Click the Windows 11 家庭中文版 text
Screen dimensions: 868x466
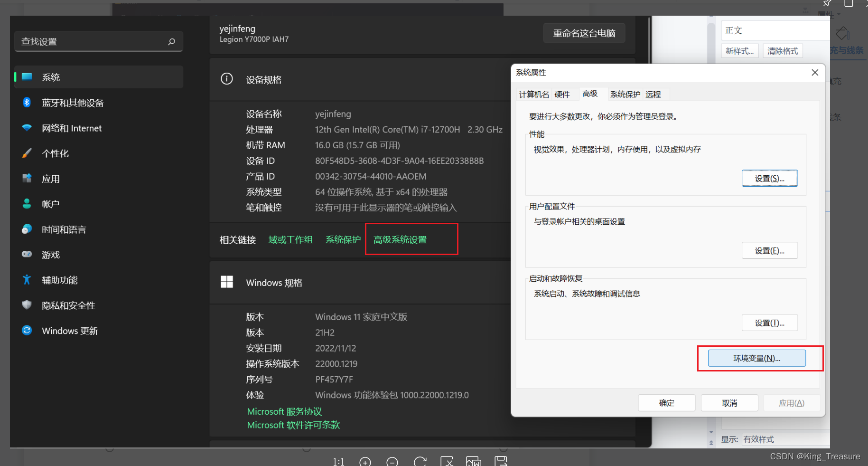361,317
